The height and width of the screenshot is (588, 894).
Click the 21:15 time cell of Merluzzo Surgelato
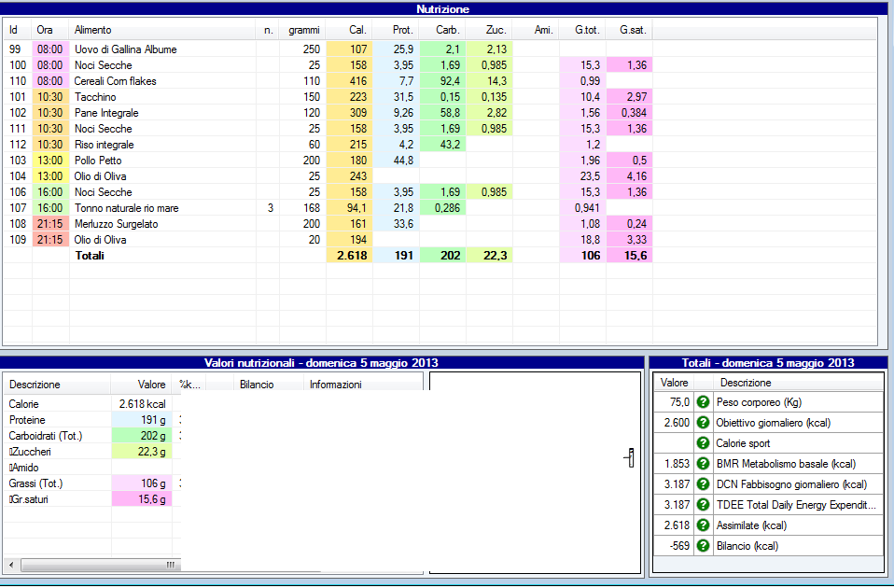coord(50,224)
